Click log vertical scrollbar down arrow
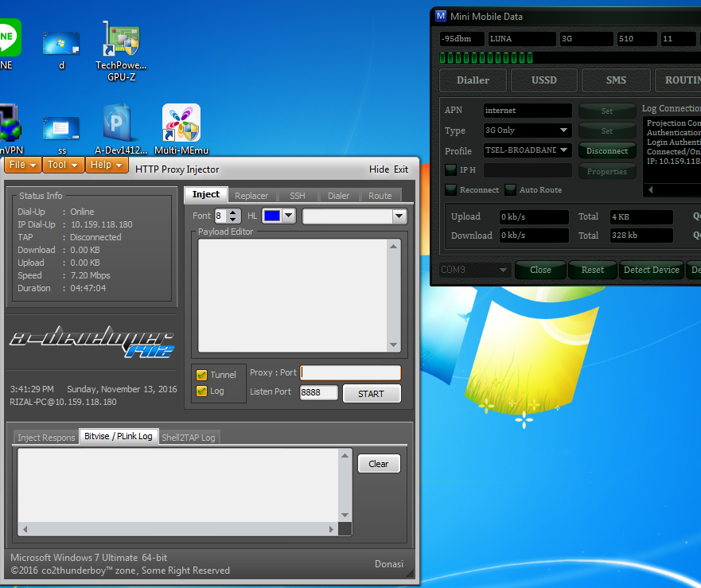The height and width of the screenshot is (588, 701). pos(345,515)
